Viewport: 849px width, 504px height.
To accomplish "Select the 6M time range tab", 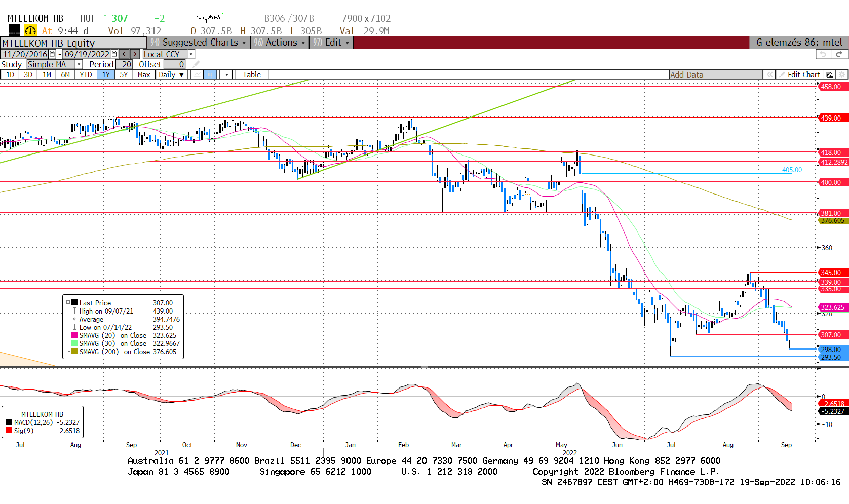I will (65, 75).
